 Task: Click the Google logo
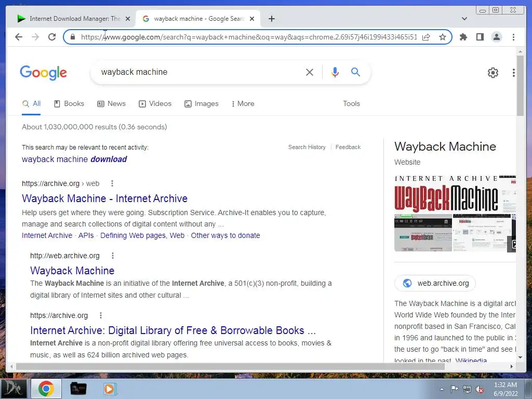click(x=43, y=73)
